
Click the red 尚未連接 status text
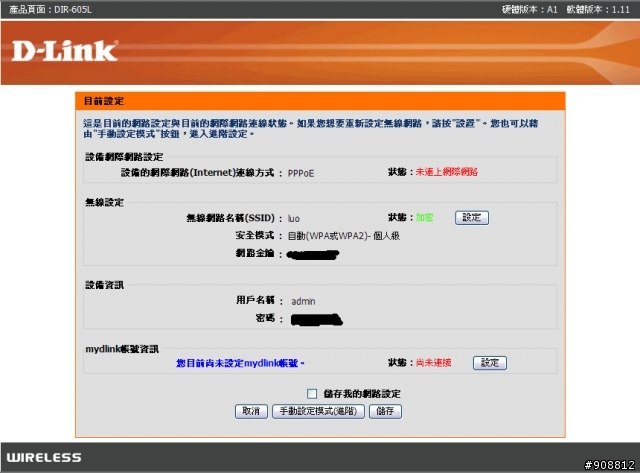(433, 362)
